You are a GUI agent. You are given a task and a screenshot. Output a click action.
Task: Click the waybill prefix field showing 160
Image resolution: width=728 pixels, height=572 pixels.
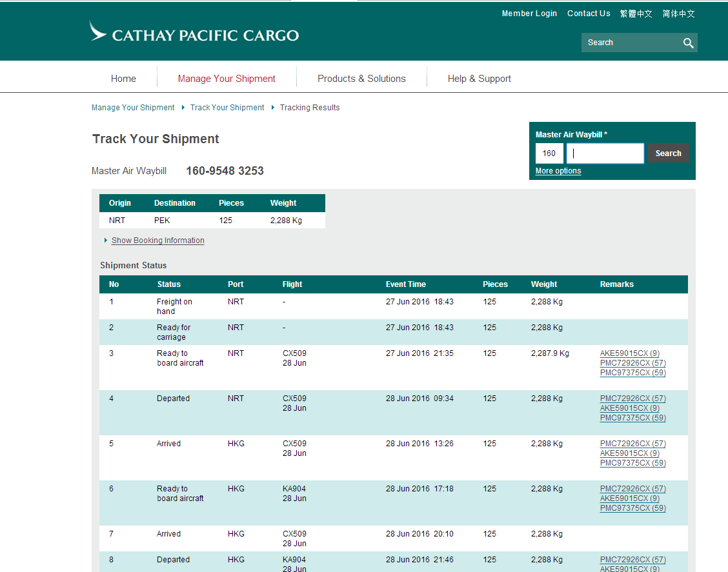(x=549, y=153)
